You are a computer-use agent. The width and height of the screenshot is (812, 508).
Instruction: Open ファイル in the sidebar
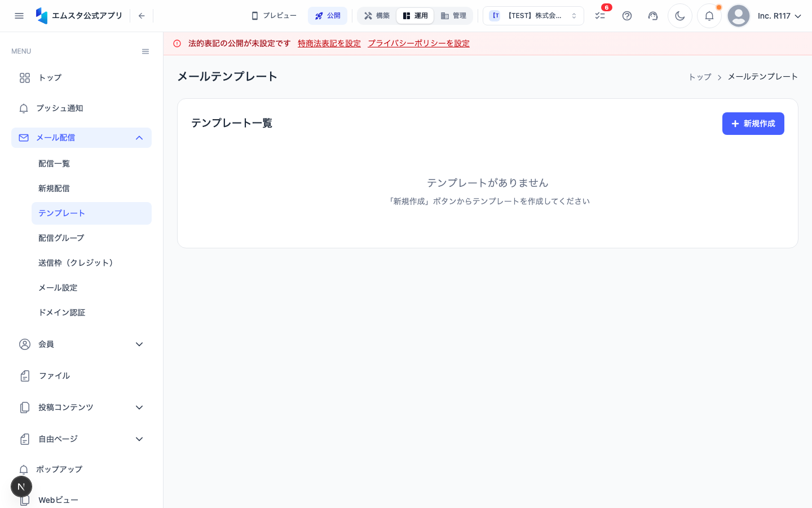click(81, 376)
